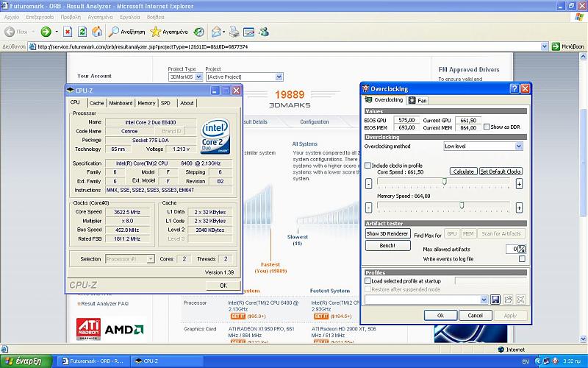The width and height of the screenshot is (588, 368).
Task: Open the Project [Active Project] dropdown
Action: (279, 77)
